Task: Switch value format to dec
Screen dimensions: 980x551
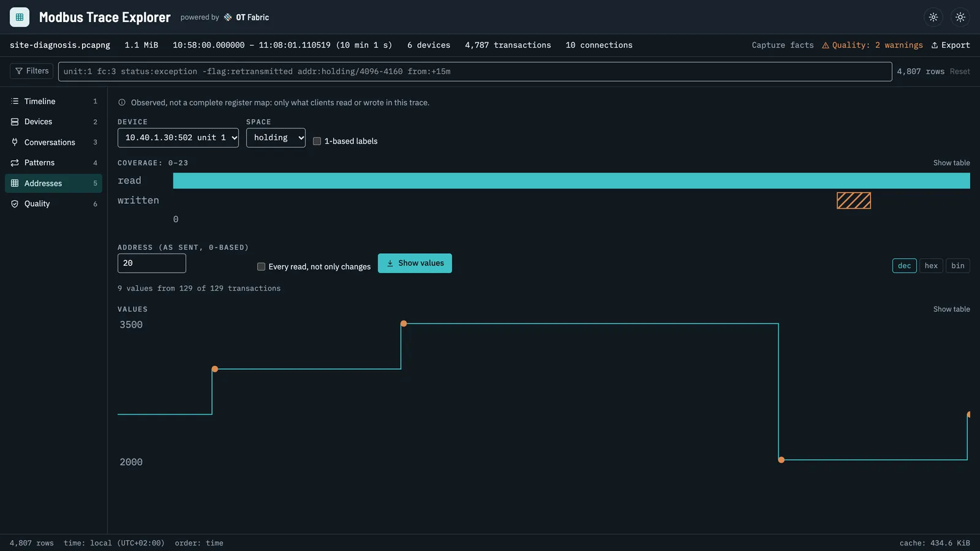Action: tap(904, 266)
